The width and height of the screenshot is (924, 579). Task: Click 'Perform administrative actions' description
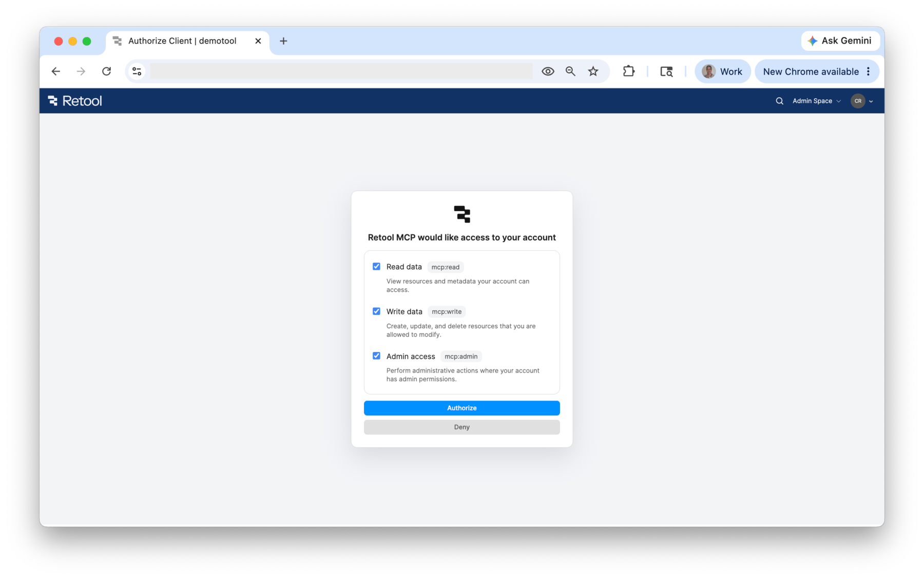coord(463,375)
